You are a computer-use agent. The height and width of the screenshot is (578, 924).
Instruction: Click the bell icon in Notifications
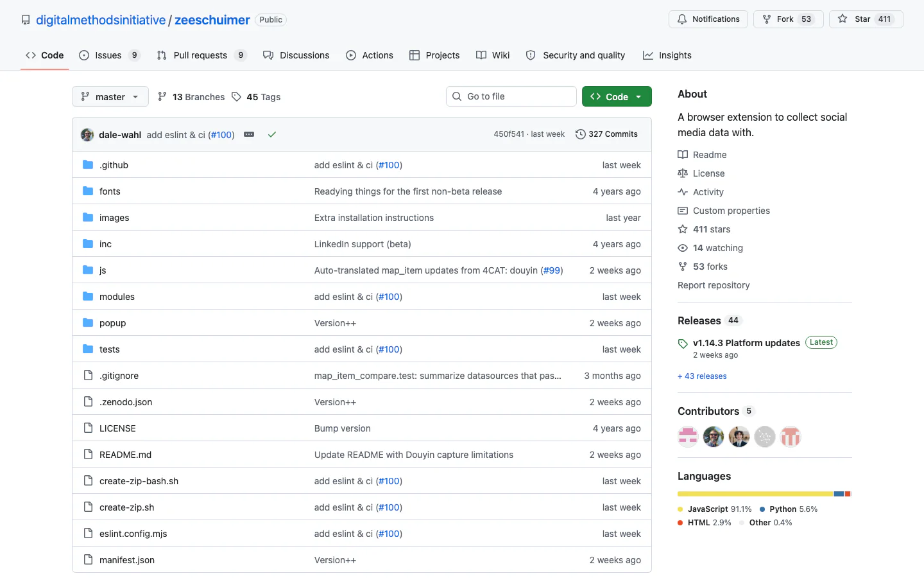682,19
